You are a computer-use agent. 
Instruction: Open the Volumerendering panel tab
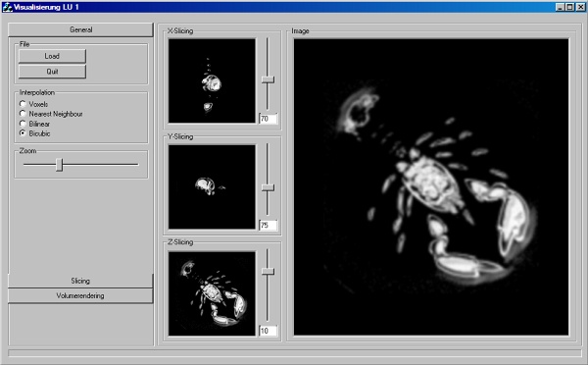coord(80,295)
